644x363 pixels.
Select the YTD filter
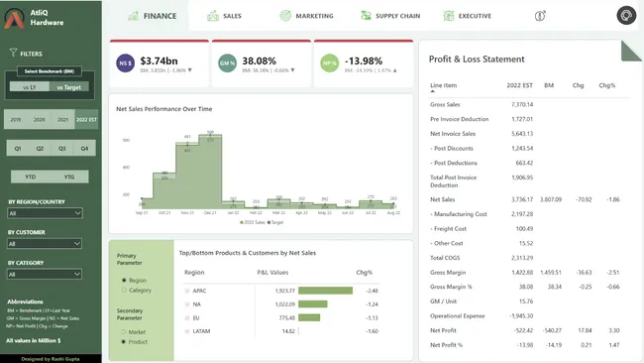point(31,177)
